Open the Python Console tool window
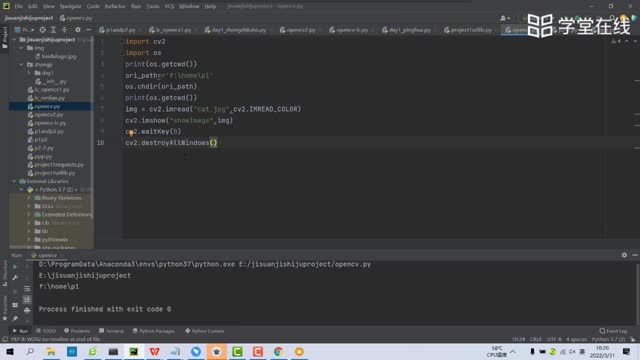Image resolution: width=640 pixels, height=360 pixels. [204, 331]
